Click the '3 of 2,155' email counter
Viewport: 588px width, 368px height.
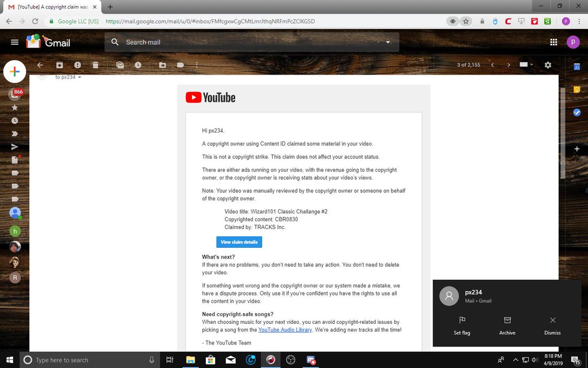468,65
